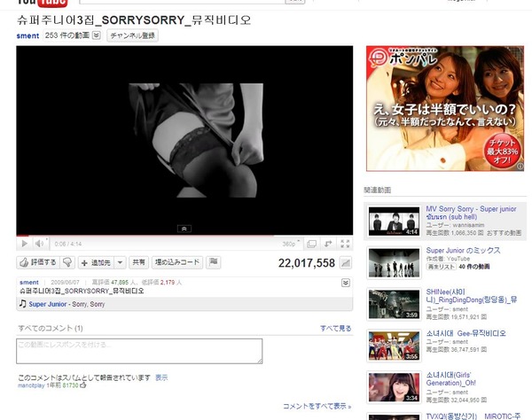Click the thumbs-up icon beside 81730

click(83, 385)
